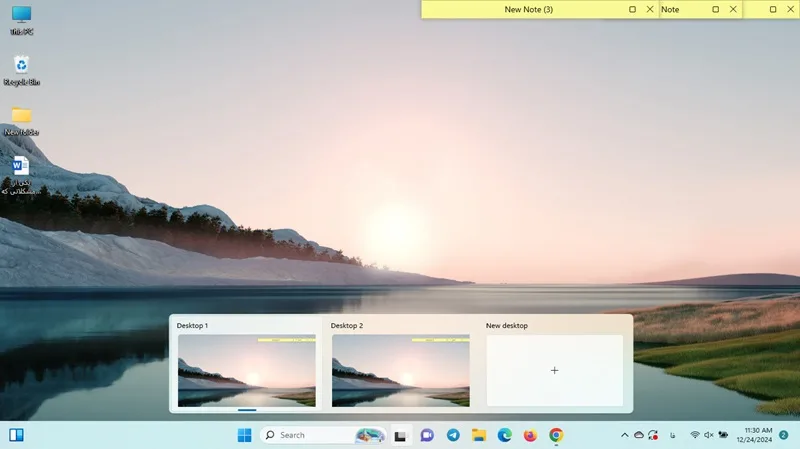
Task: Open the Wi-Fi network status icon
Action: click(694, 435)
